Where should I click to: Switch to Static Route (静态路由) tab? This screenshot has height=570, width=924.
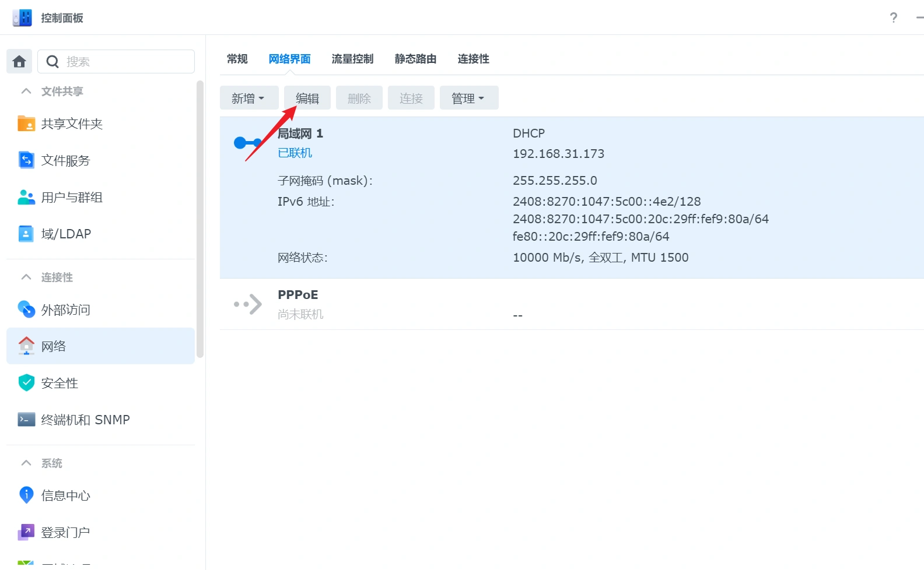(415, 59)
